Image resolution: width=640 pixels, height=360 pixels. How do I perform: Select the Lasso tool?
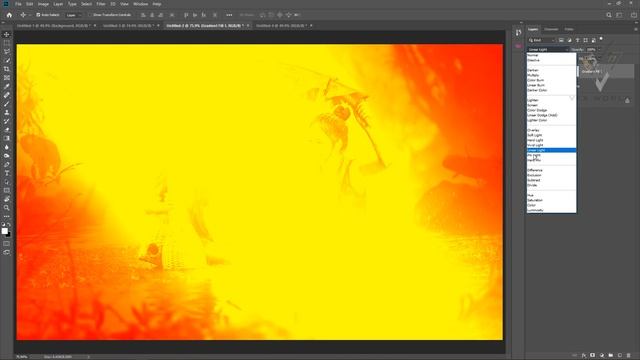click(7, 51)
